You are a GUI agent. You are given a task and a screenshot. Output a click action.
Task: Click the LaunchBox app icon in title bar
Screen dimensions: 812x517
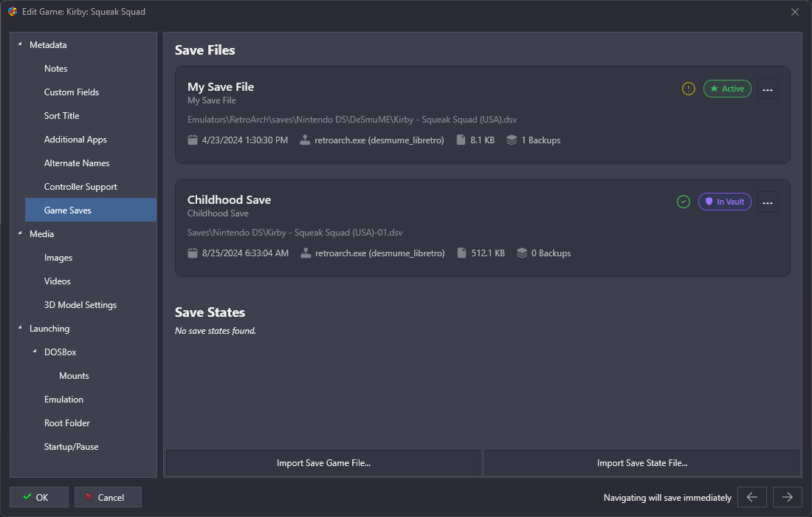tap(13, 11)
